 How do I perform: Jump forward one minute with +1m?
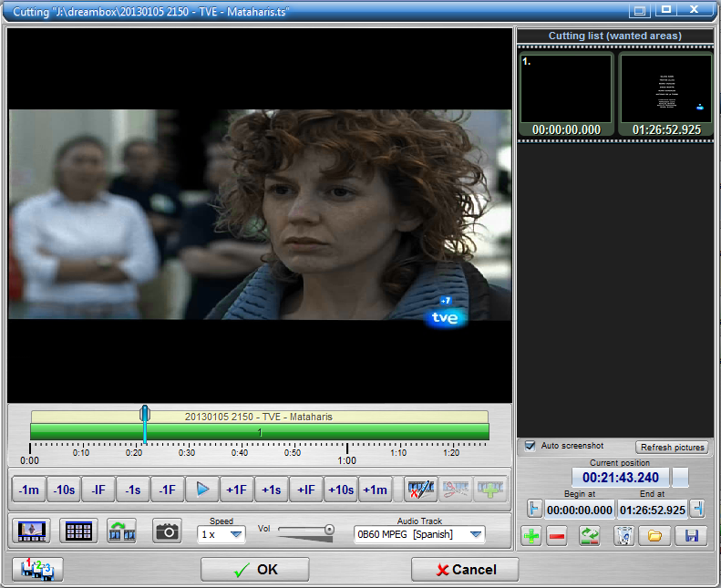376,490
